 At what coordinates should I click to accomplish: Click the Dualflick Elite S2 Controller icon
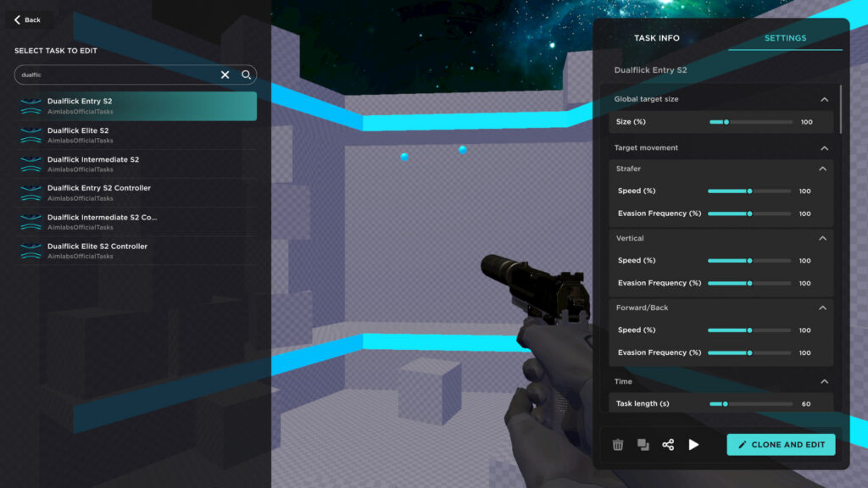tap(31, 251)
